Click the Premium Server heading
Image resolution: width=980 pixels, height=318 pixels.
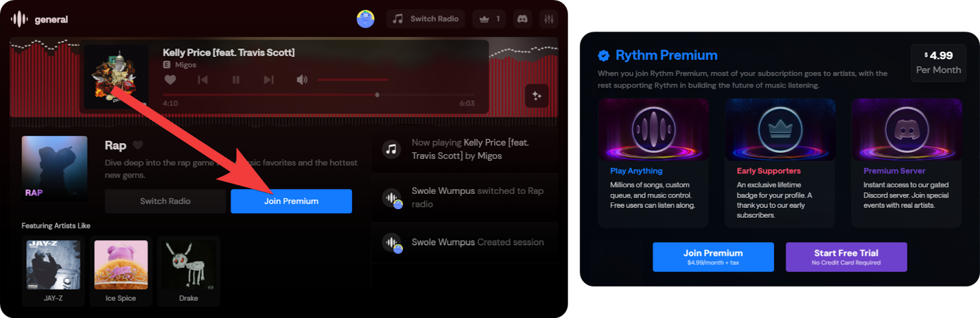click(894, 171)
